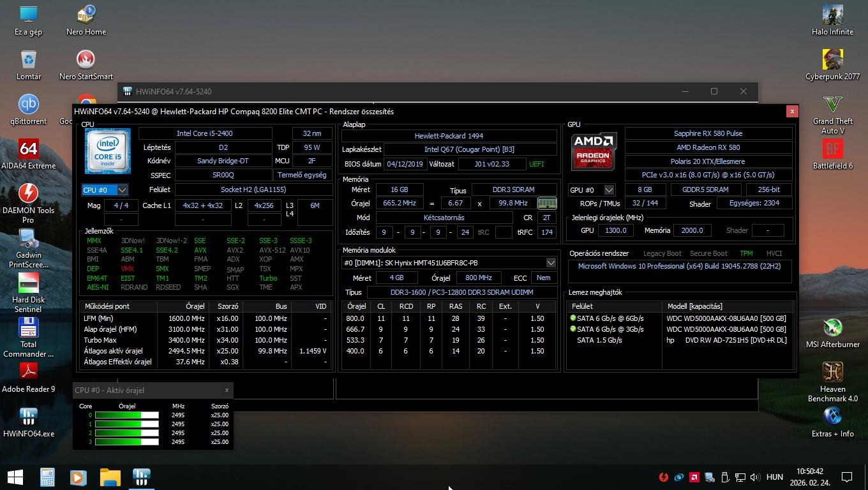Image resolution: width=868 pixels, height=490 pixels.
Task: Click Intel Core i5-2400 name field
Action: click(205, 133)
